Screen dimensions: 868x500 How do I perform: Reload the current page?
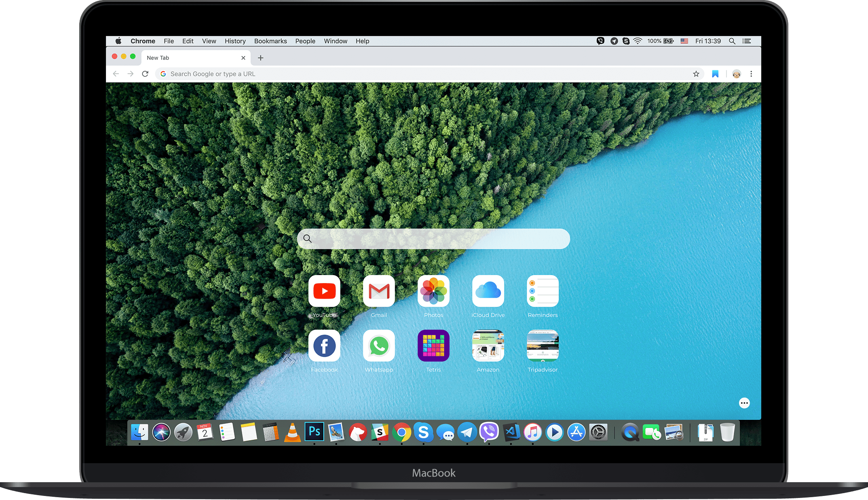pyautogui.click(x=145, y=74)
